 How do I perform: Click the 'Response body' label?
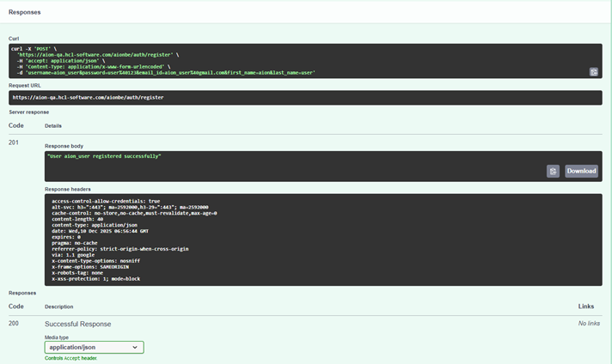(x=64, y=146)
